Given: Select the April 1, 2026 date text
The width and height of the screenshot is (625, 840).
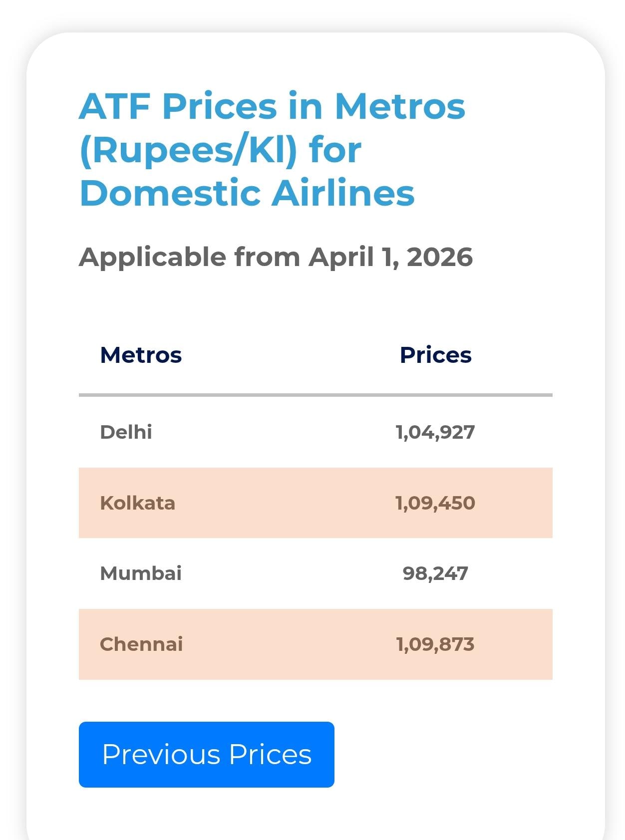Looking at the screenshot, I should tap(390, 257).
